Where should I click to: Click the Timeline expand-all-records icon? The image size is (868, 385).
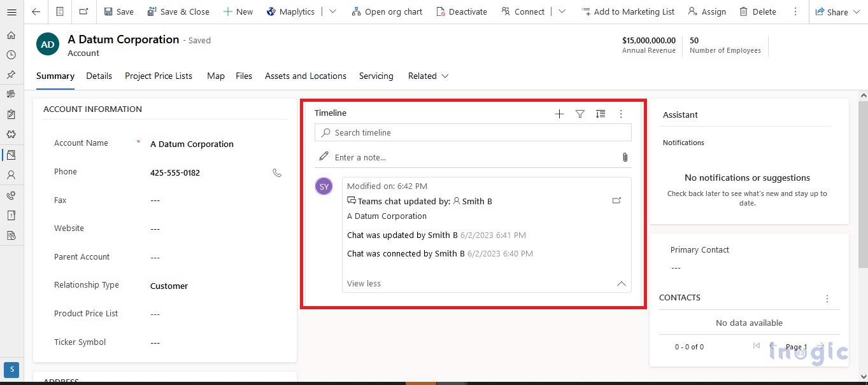(x=601, y=114)
